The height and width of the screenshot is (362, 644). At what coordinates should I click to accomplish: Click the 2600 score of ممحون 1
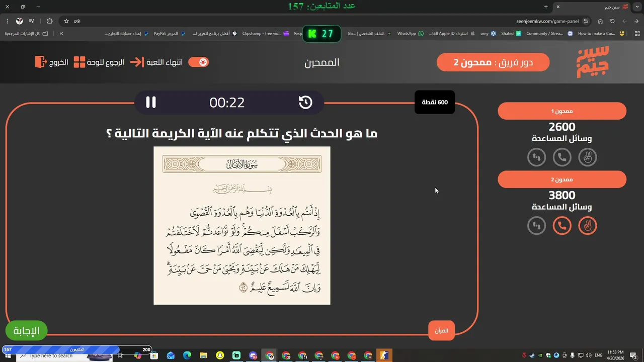562,127
